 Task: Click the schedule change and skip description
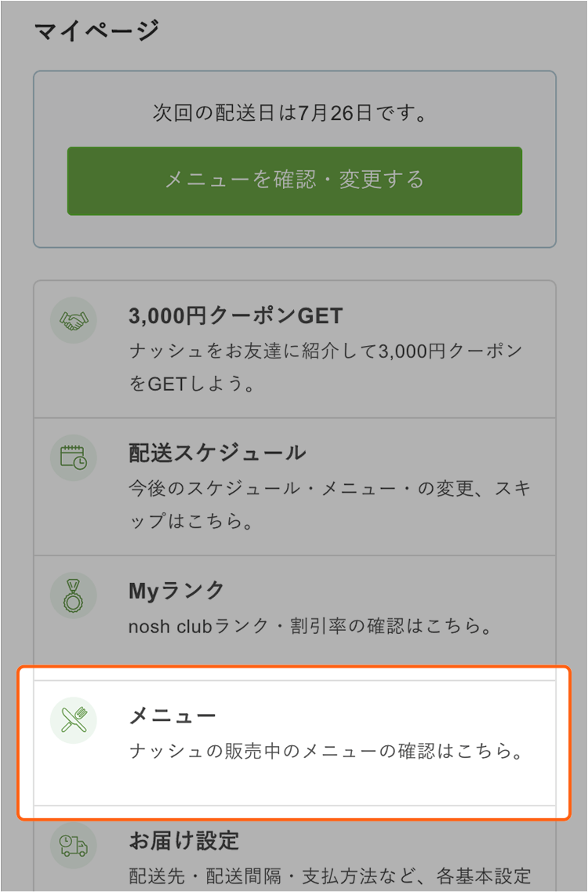[x=330, y=504]
